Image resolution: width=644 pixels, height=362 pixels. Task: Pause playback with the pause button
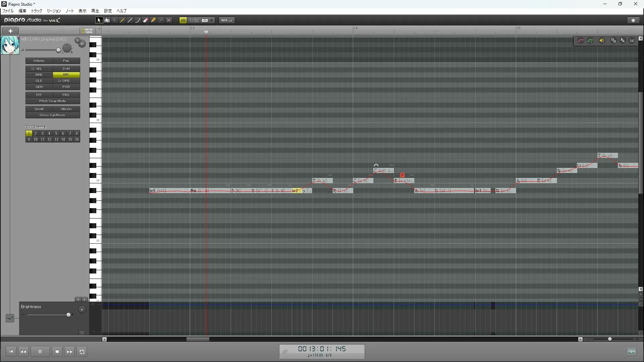[40, 352]
